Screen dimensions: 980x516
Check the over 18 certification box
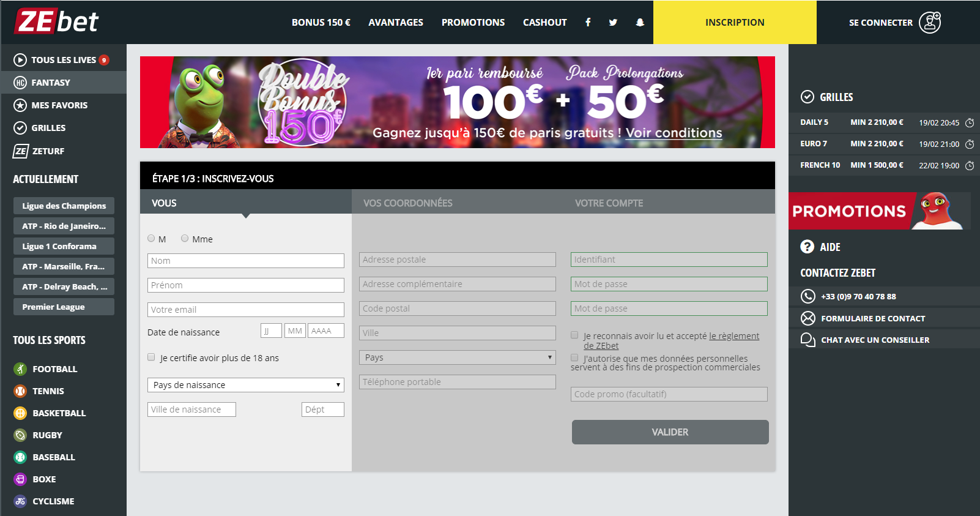tap(151, 357)
